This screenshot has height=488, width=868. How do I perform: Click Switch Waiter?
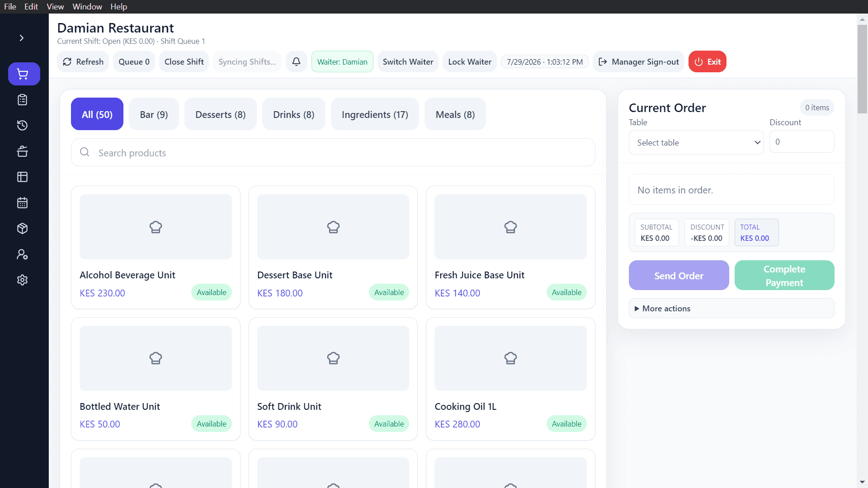(408, 61)
